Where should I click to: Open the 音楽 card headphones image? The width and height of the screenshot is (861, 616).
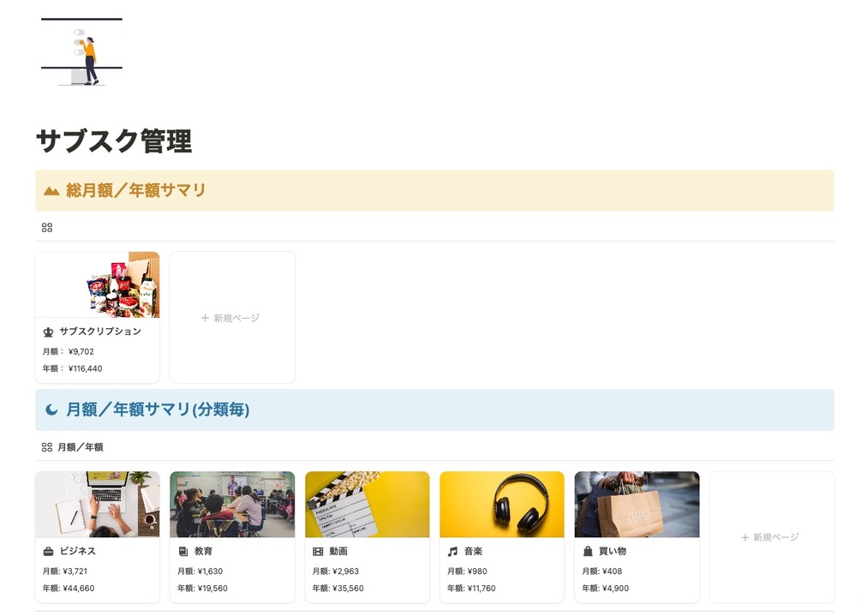coord(502,504)
